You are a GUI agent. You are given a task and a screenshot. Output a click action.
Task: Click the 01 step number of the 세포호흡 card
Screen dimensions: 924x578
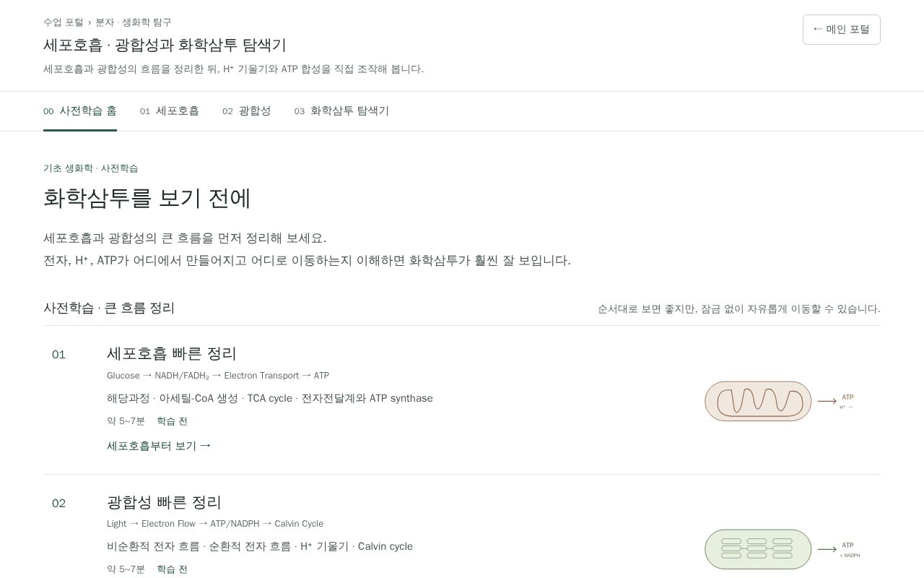pos(58,355)
